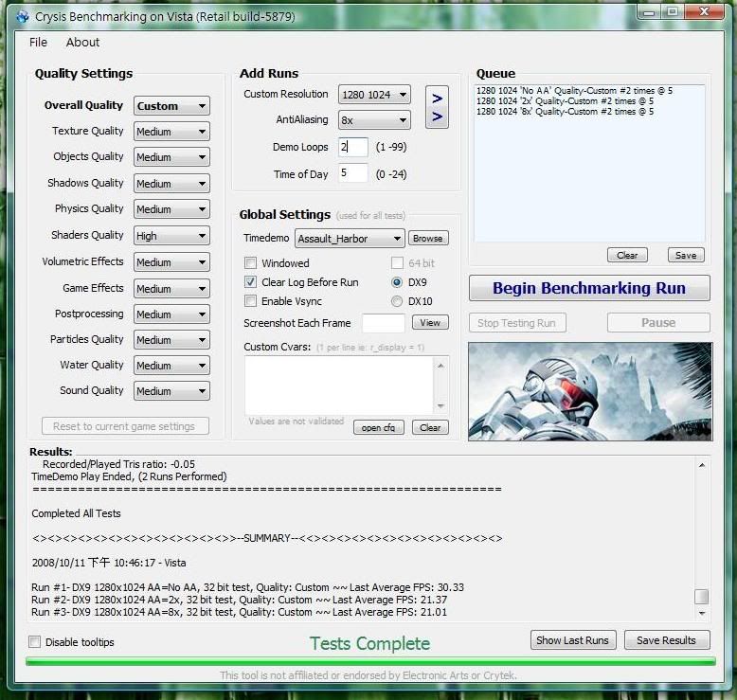Click the Crysis nanosuit image

pos(590,391)
